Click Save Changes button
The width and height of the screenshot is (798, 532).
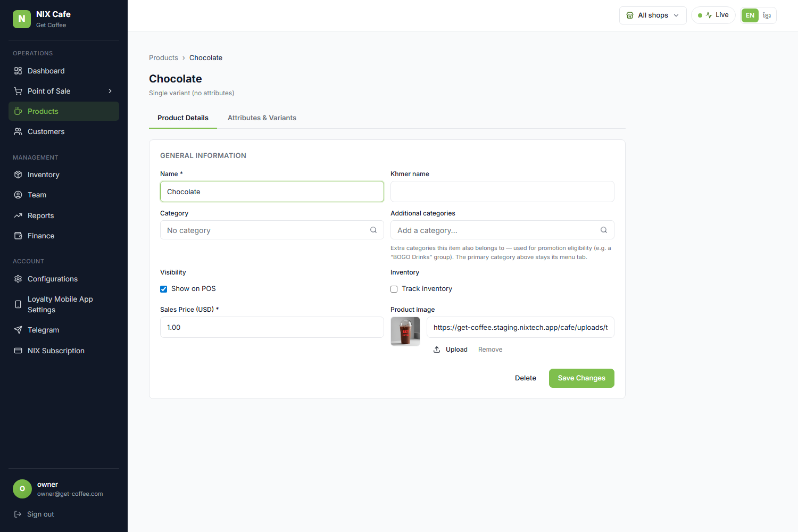(581, 378)
